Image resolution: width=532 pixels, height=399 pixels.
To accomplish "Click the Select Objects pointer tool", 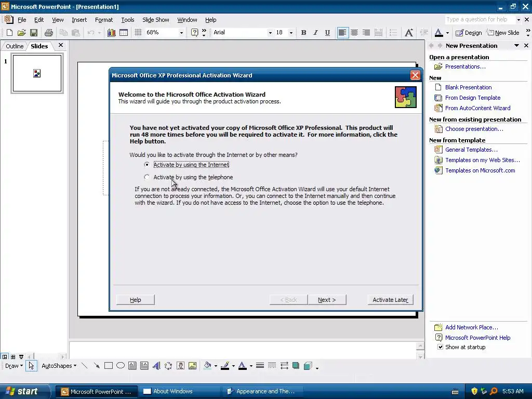I will coord(31,366).
